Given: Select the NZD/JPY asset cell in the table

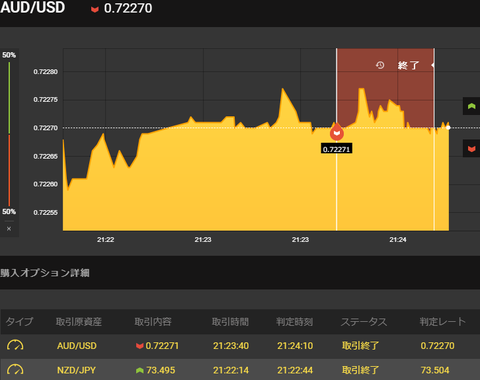Looking at the screenshot, I should [x=76, y=370].
